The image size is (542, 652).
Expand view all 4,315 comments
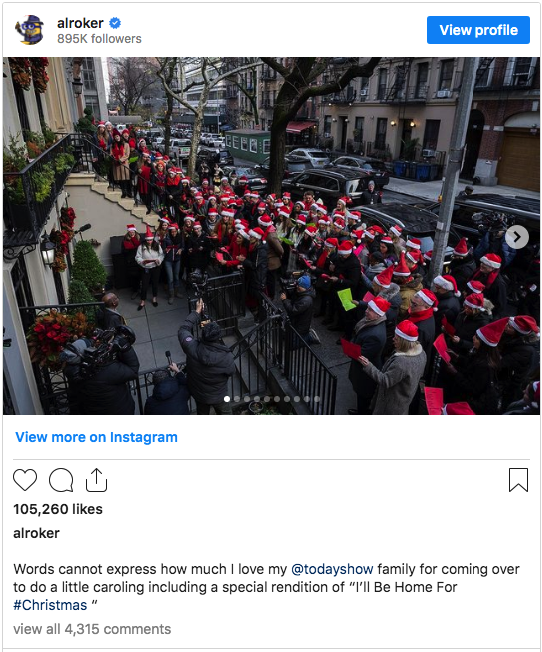(92, 629)
